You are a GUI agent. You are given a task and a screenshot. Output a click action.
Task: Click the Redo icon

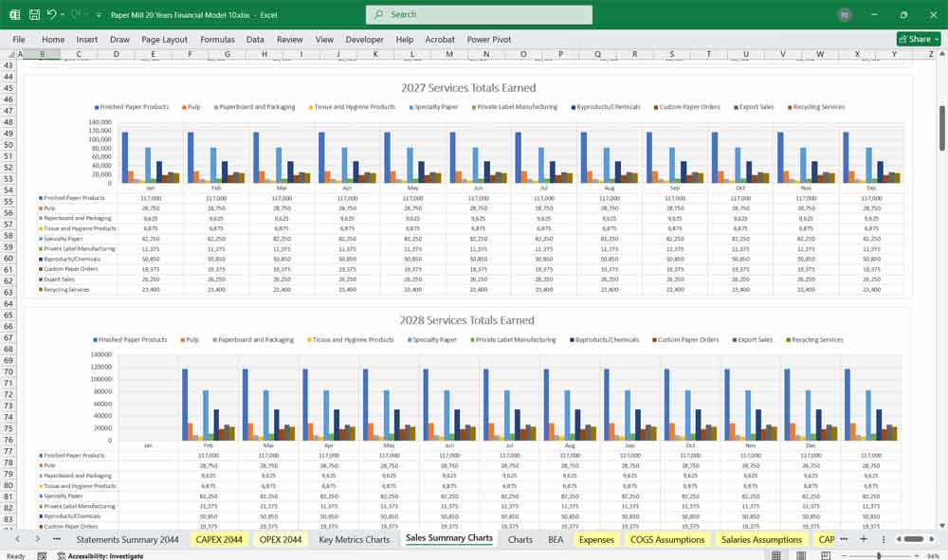click(x=73, y=13)
